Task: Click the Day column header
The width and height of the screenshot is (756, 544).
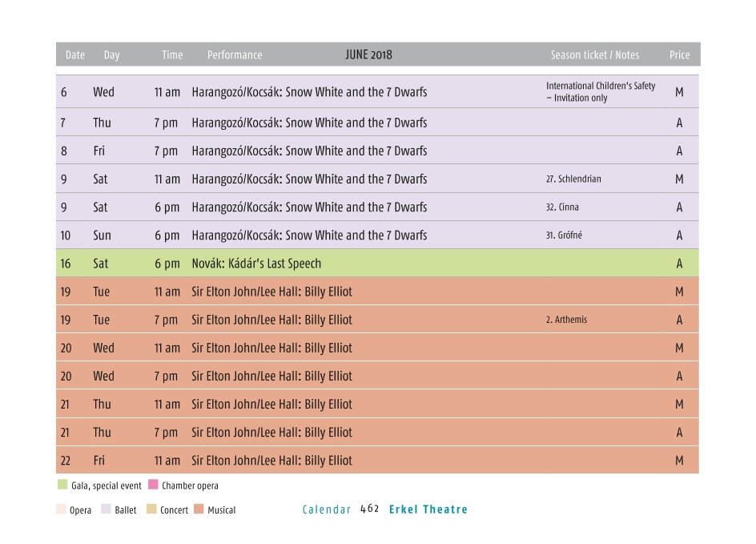Action: [111, 55]
